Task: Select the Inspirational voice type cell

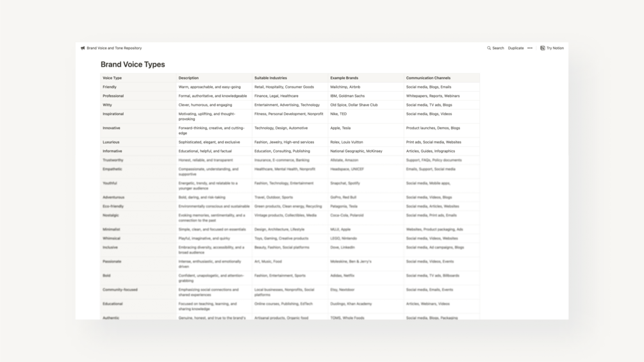Action: click(138, 117)
